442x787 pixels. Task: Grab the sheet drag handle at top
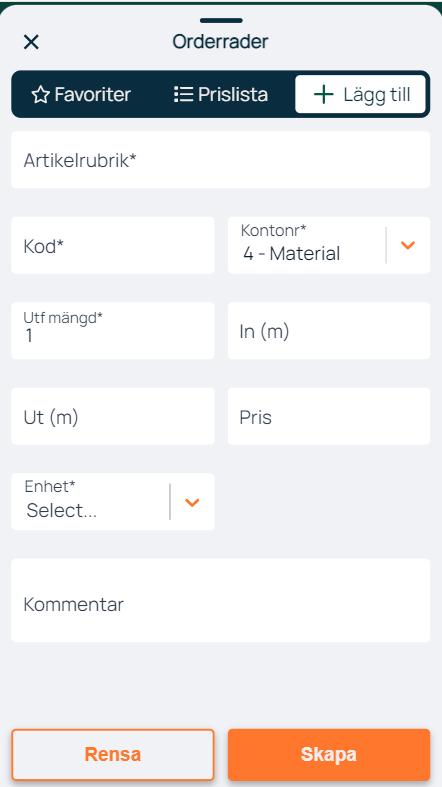(x=221, y=21)
